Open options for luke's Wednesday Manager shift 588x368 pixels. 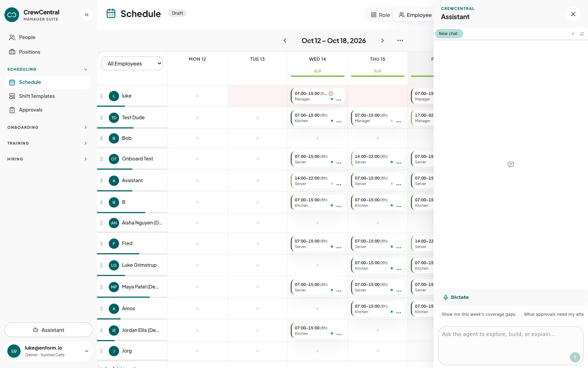pos(339,100)
